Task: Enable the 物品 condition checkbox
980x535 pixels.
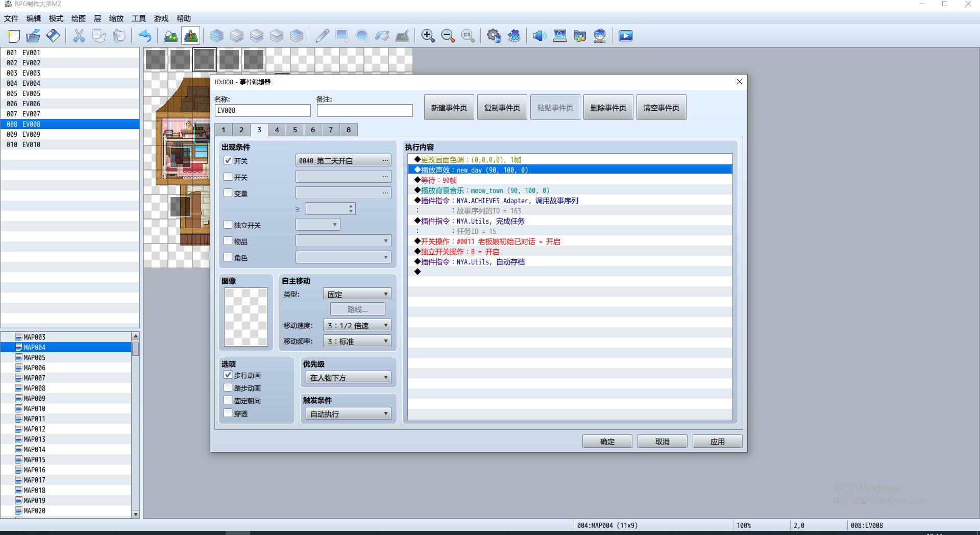Action: pyautogui.click(x=228, y=241)
